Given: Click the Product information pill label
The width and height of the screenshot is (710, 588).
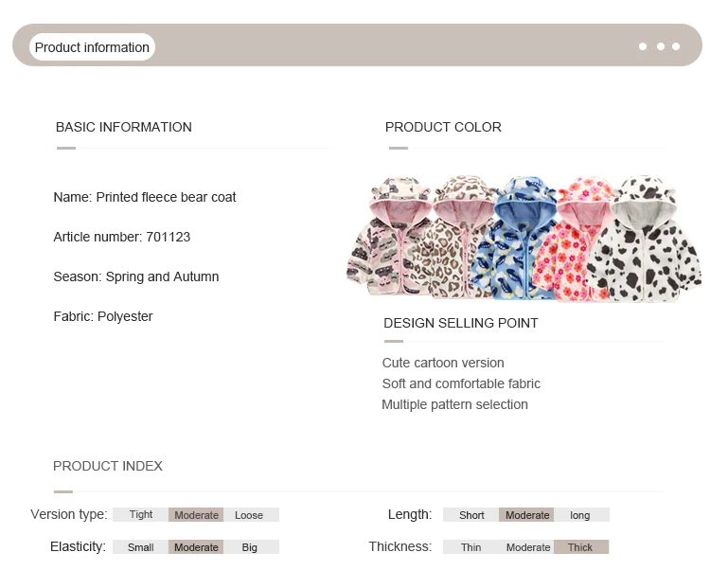Looking at the screenshot, I should (92, 47).
